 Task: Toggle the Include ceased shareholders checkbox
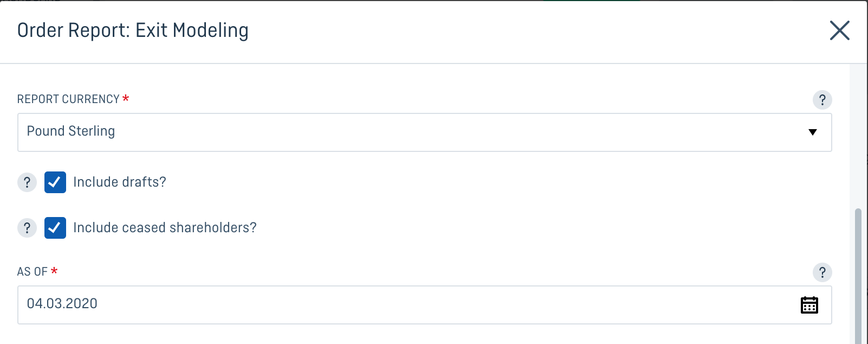click(x=55, y=228)
